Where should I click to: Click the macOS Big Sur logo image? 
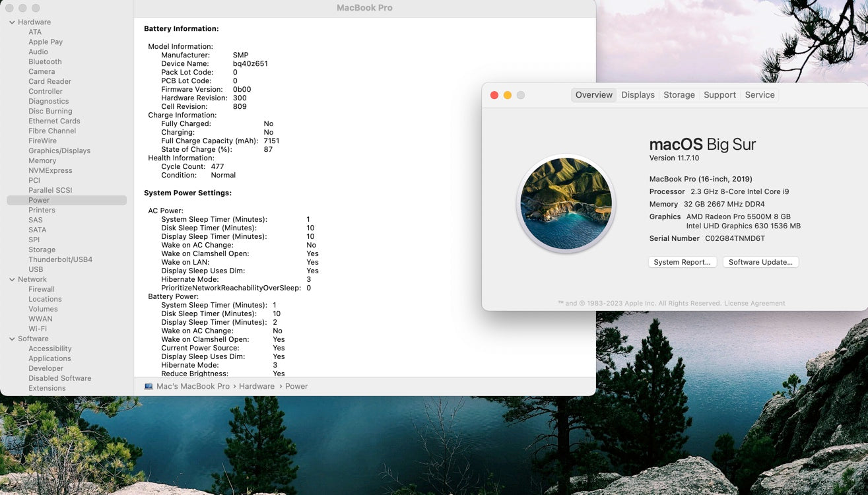point(566,203)
